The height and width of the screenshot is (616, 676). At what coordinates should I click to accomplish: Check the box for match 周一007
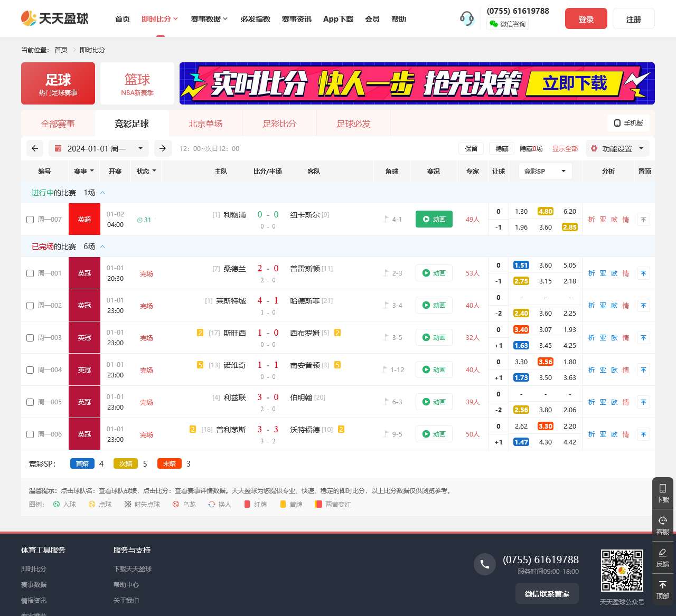30,220
